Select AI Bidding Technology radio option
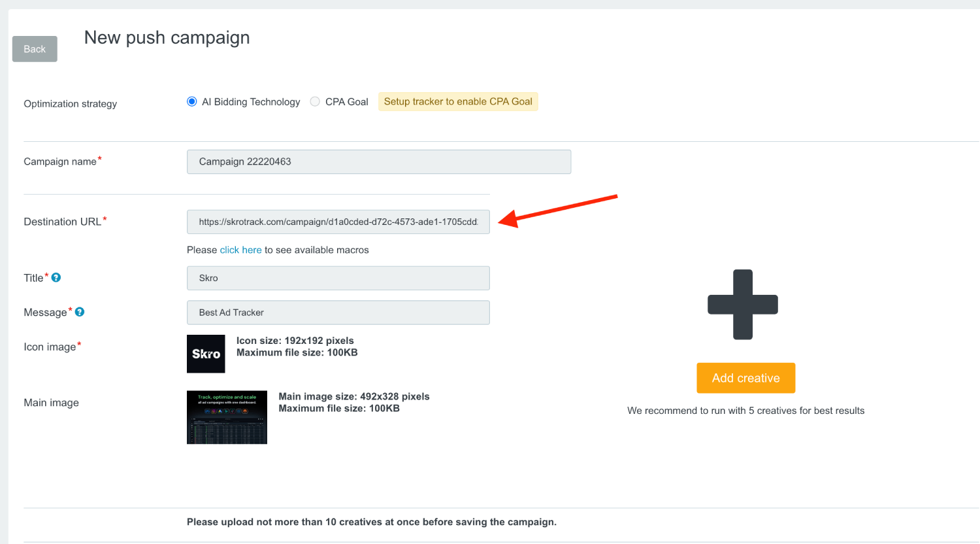Image resolution: width=980 pixels, height=544 pixels. 191,101
